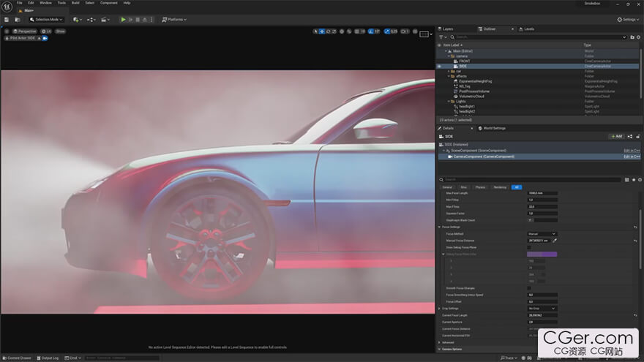Switch to the Levels tab
Screen dimensions: 644x362
click(526, 29)
